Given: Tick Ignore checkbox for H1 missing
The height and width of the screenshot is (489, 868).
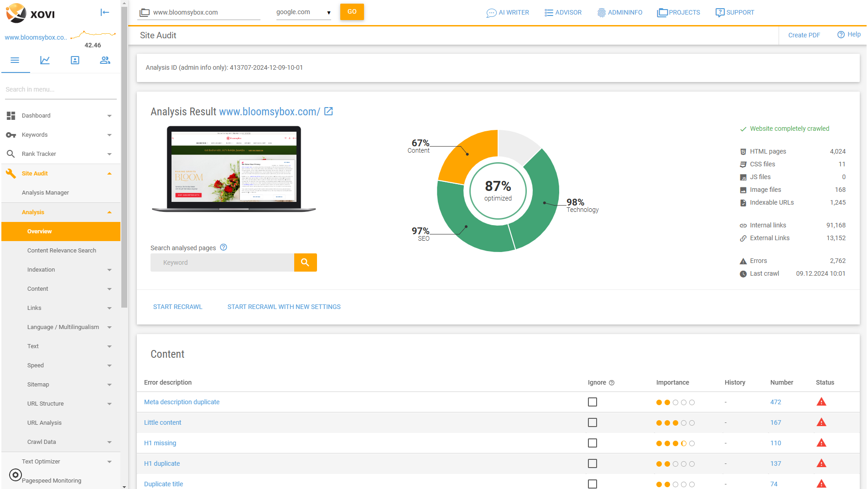Looking at the screenshot, I should 593,443.
